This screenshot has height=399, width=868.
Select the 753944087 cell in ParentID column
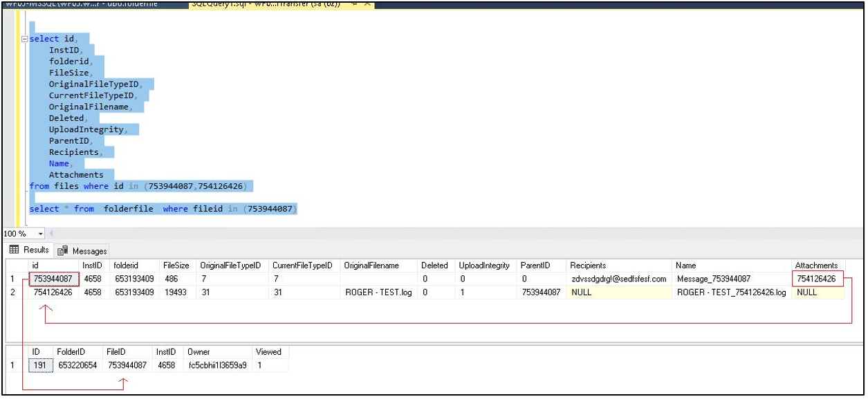[x=542, y=293]
